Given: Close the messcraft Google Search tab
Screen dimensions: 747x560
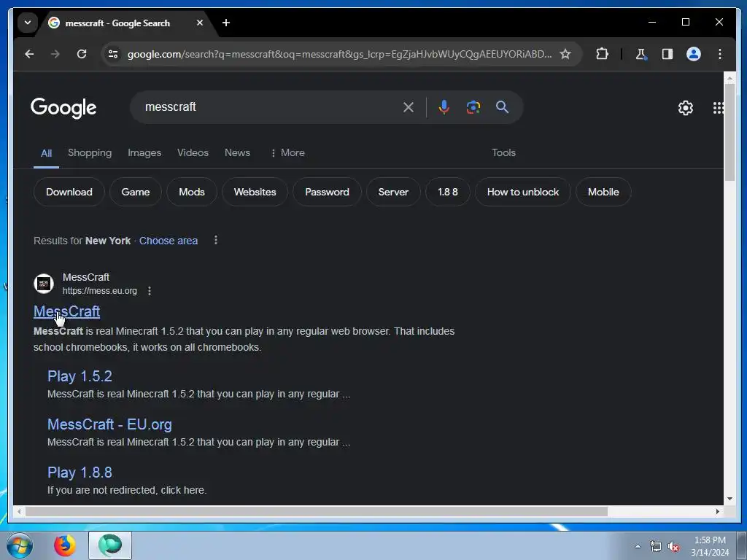Looking at the screenshot, I should [x=200, y=23].
